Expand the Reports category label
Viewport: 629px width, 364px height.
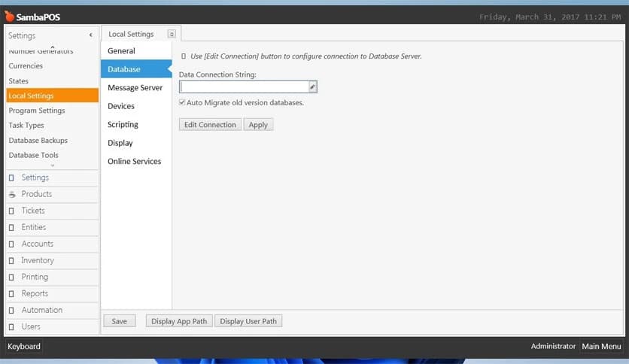[35, 293]
